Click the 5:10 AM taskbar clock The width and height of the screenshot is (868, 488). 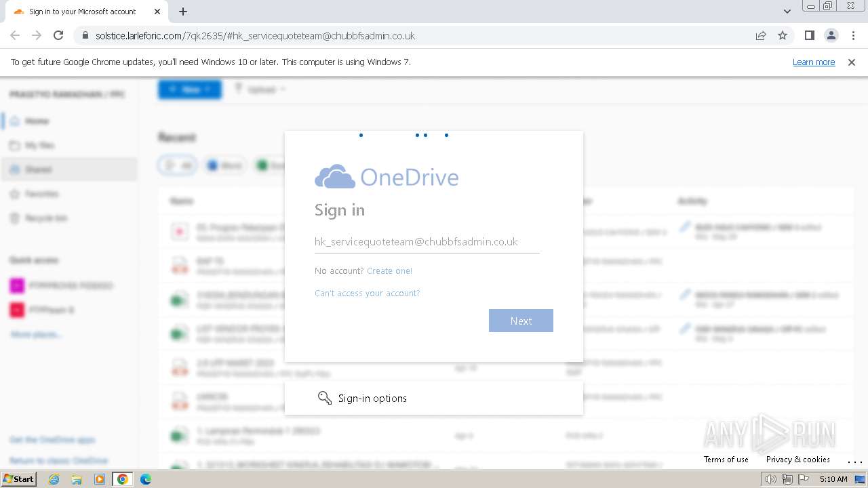point(833,479)
